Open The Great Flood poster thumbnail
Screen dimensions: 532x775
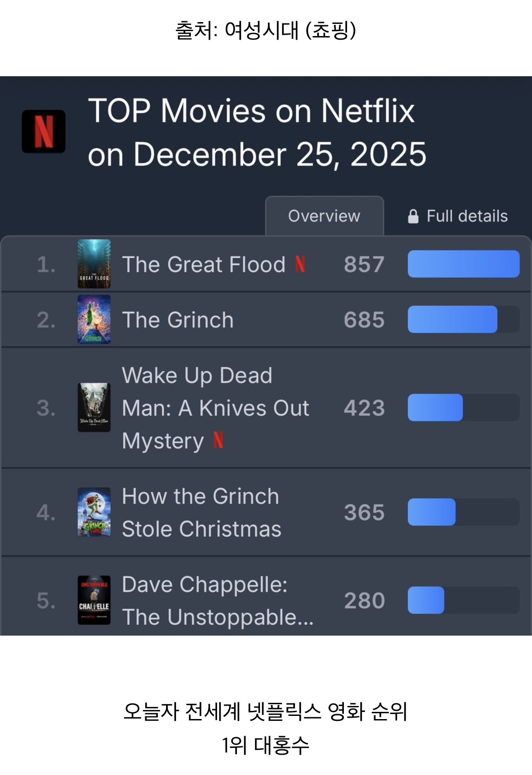pos(94,264)
